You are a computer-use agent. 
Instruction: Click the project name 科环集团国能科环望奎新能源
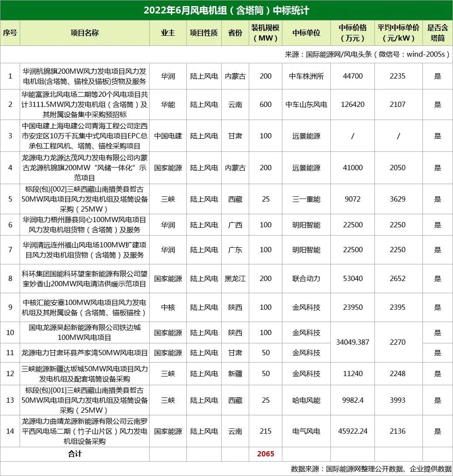point(84,279)
